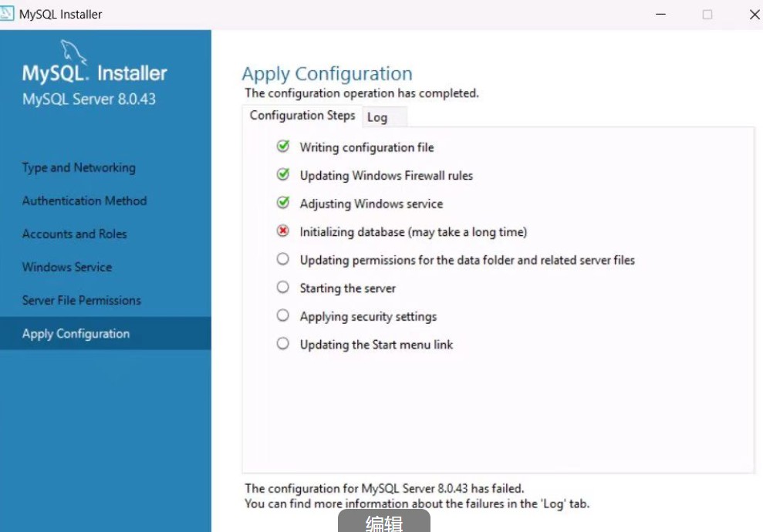Click red error icon beside Initializing database
The width and height of the screenshot is (763, 532).
[282, 231]
